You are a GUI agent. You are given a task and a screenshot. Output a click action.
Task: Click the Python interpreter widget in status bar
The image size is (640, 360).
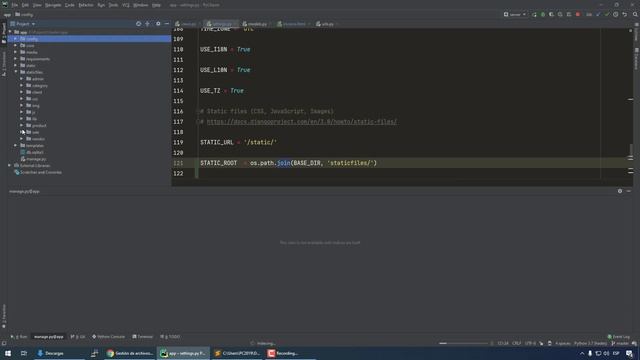[590, 343]
